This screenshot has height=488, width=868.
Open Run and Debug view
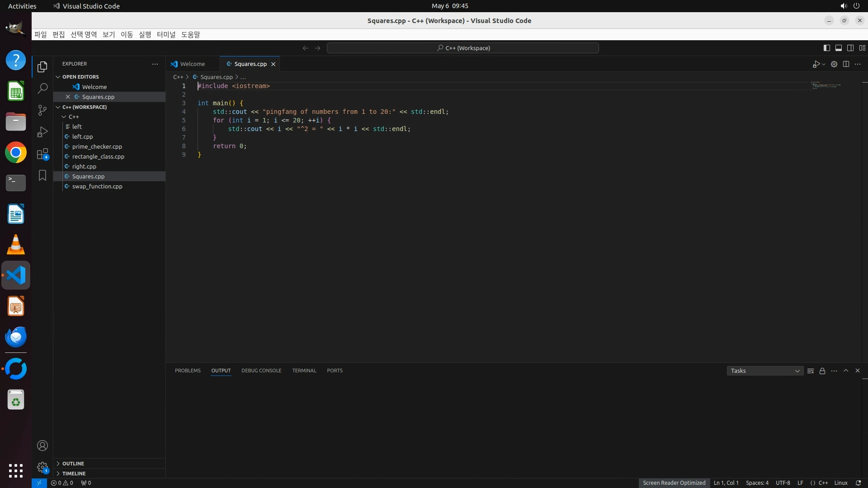click(42, 132)
